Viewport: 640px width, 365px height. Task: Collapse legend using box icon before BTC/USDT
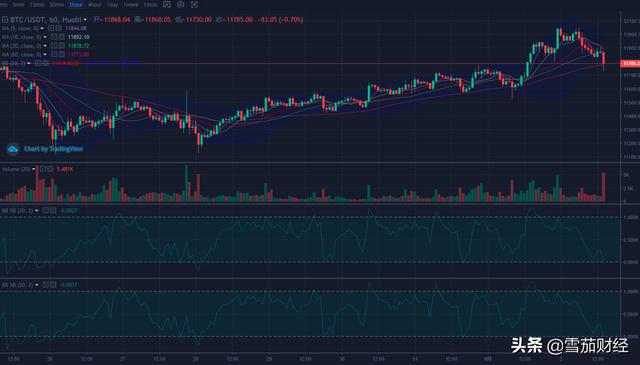click(5, 20)
